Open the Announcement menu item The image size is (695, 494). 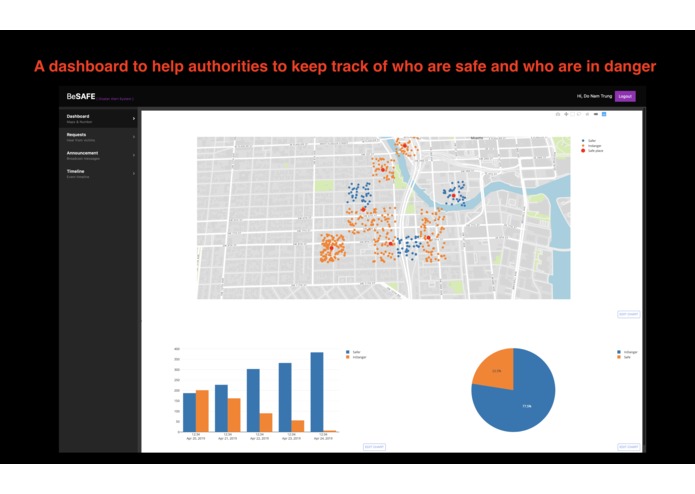98,155
